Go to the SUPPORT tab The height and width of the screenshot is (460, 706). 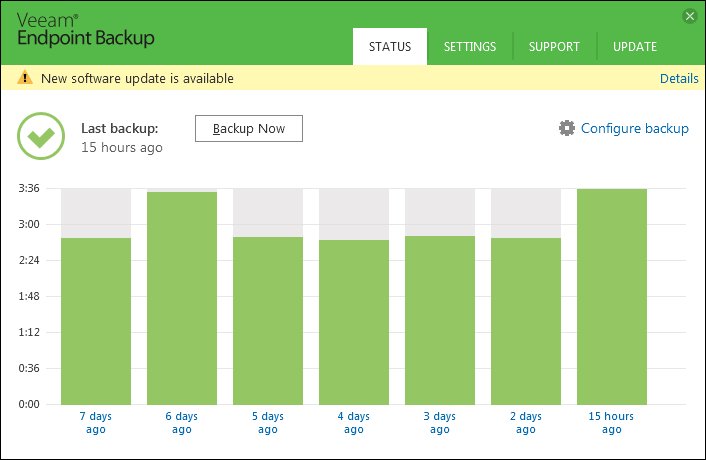pyautogui.click(x=554, y=46)
